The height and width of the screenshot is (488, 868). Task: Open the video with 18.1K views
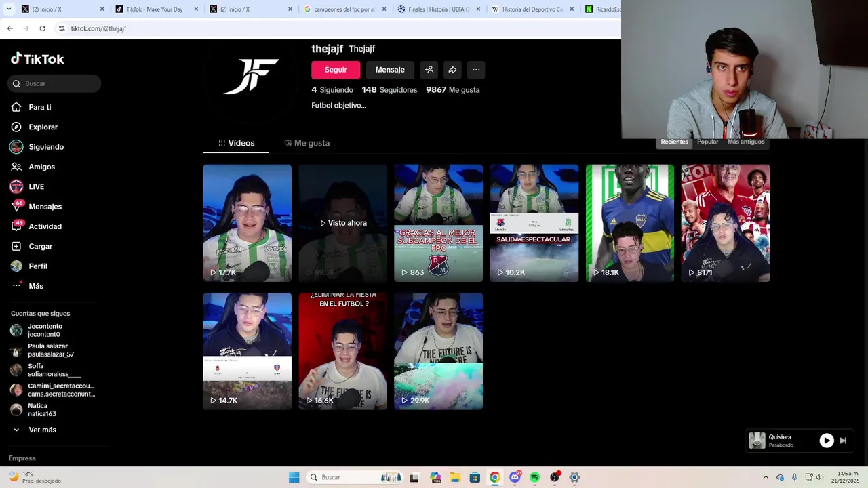point(630,223)
